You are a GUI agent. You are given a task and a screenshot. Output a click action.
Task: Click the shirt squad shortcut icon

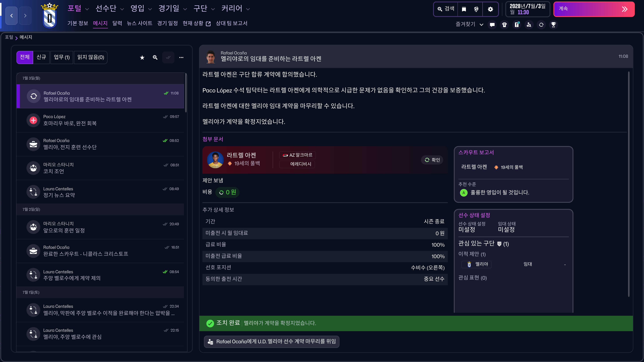pyautogui.click(x=504, y=24)
